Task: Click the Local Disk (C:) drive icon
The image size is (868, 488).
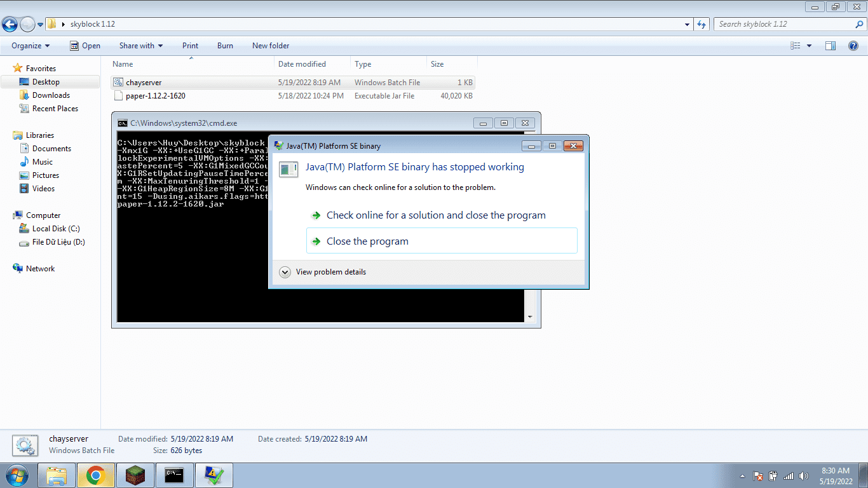Action: pyautogui.click(x=24, y=229)
